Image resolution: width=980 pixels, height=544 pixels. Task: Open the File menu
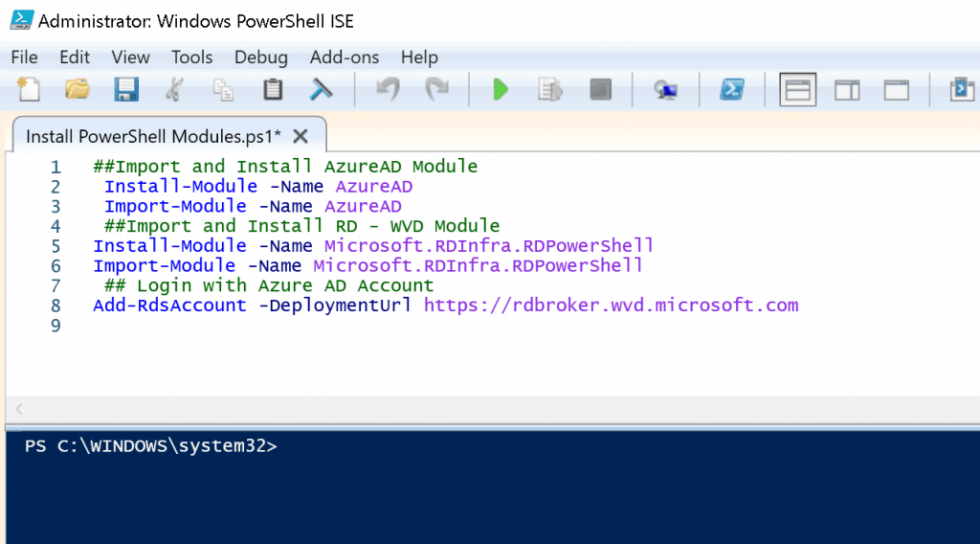tap(24, 57)
